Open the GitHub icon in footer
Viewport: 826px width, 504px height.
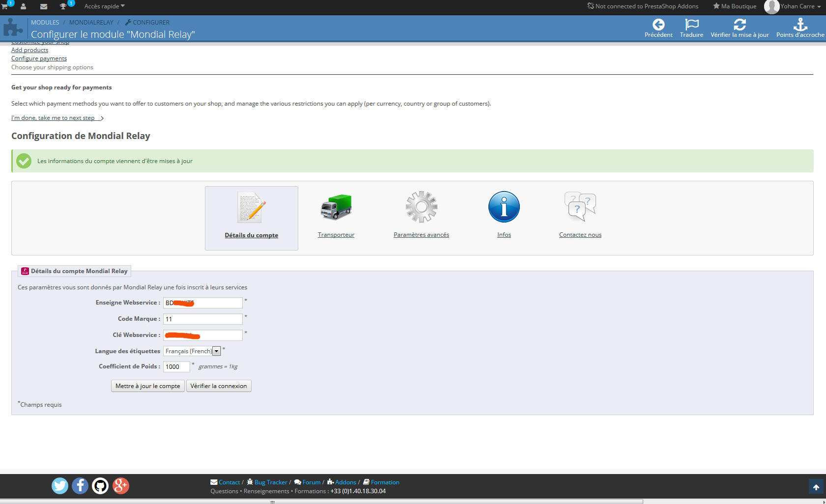click(x=100, y=486)
